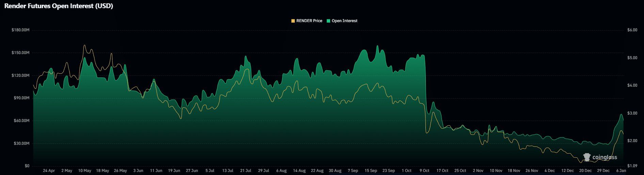The width and height of the screenshot is (644, 175).
Task: Click the 6 Jan date label
Action: coord(621,171)
